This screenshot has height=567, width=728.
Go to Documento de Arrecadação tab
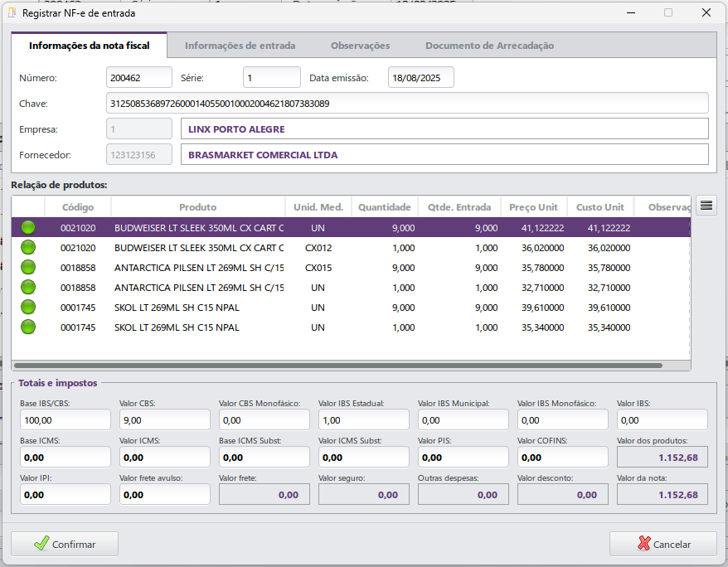pyautogui.click(x=489, y=46)
